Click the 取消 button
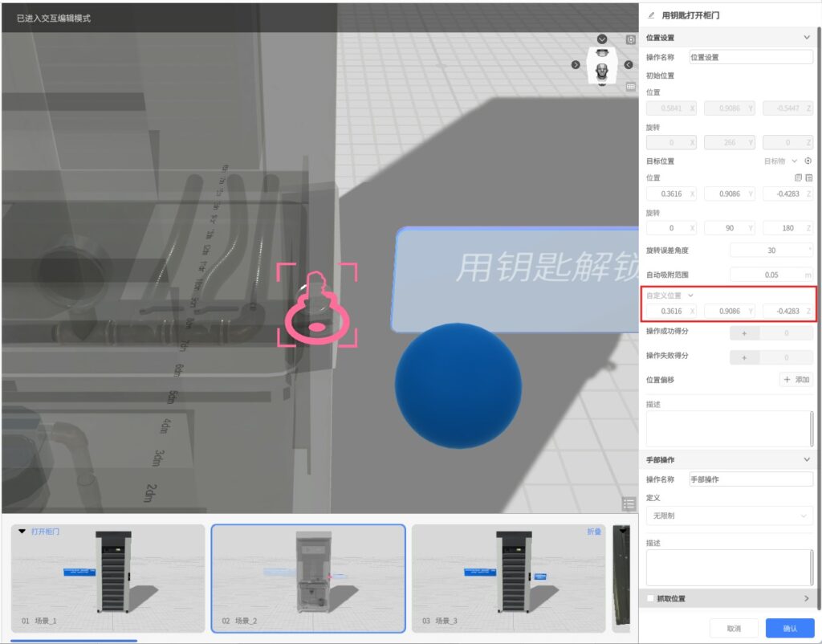Viewport: 822px width, 644px height. (734, 628)
